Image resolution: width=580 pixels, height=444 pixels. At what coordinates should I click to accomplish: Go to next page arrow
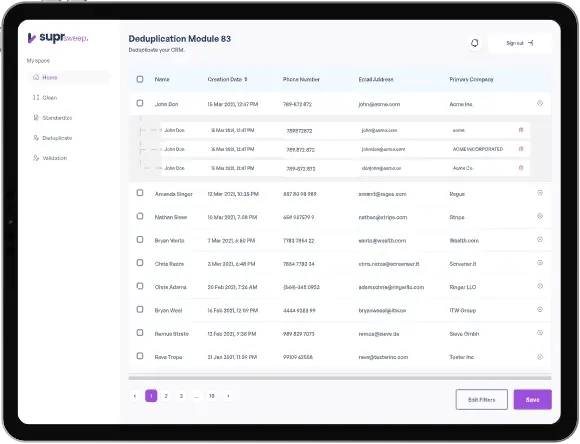coord(228,396)
